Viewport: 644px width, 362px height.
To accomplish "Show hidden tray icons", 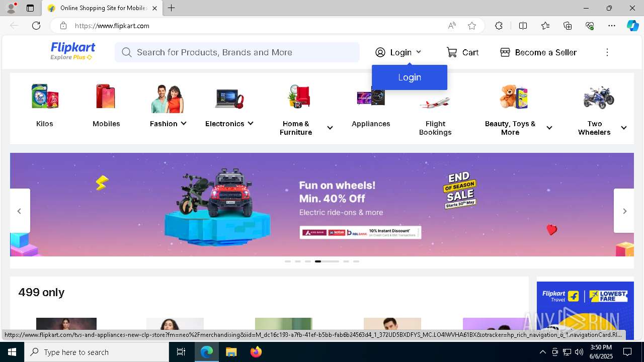I will coord(542,352).
